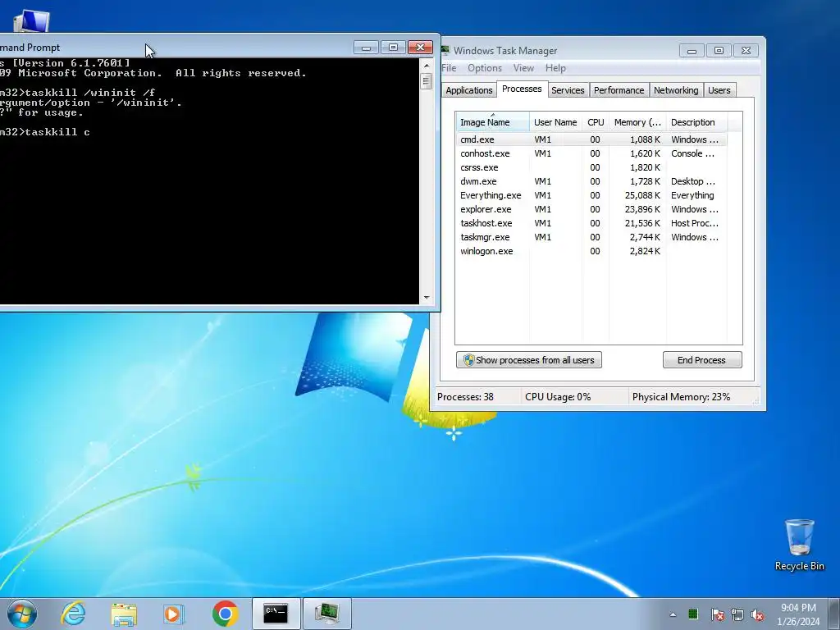The height and width of the screenshot is (630, 840).
Task: Click Physical Memory: 23% status entry
Action: (681, 397)
